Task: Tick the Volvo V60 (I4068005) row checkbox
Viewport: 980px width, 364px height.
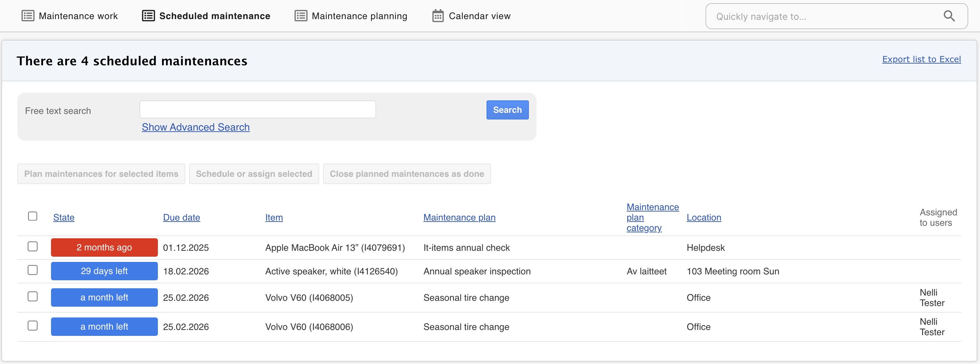Action: [x=33, y=297]
